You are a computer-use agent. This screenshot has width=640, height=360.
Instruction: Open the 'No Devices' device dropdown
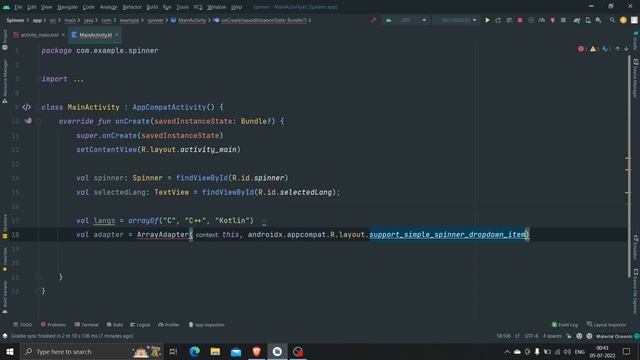coord(456,20)
